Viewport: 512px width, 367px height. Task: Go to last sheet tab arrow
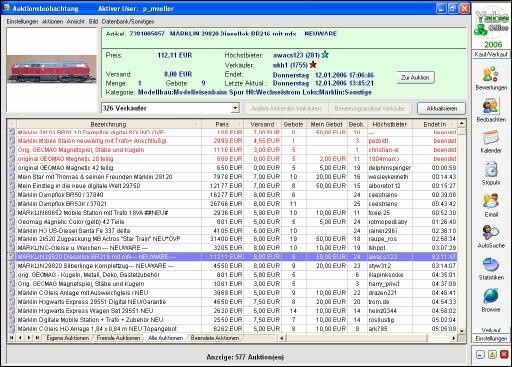(37, 338)
